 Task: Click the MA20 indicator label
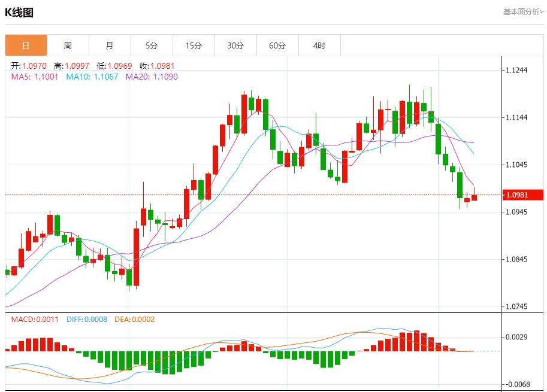[x=152, y=77]
